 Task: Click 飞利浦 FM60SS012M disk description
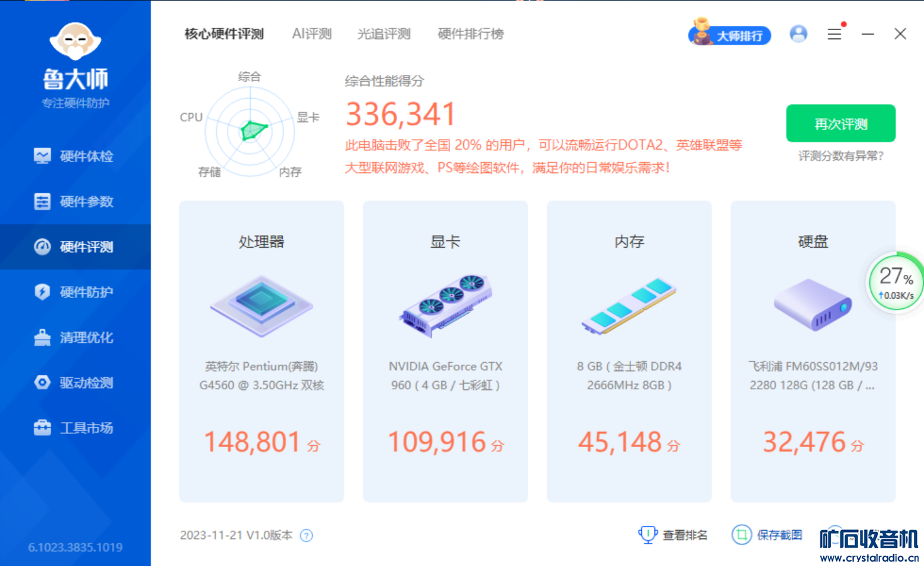coord(813,375)
